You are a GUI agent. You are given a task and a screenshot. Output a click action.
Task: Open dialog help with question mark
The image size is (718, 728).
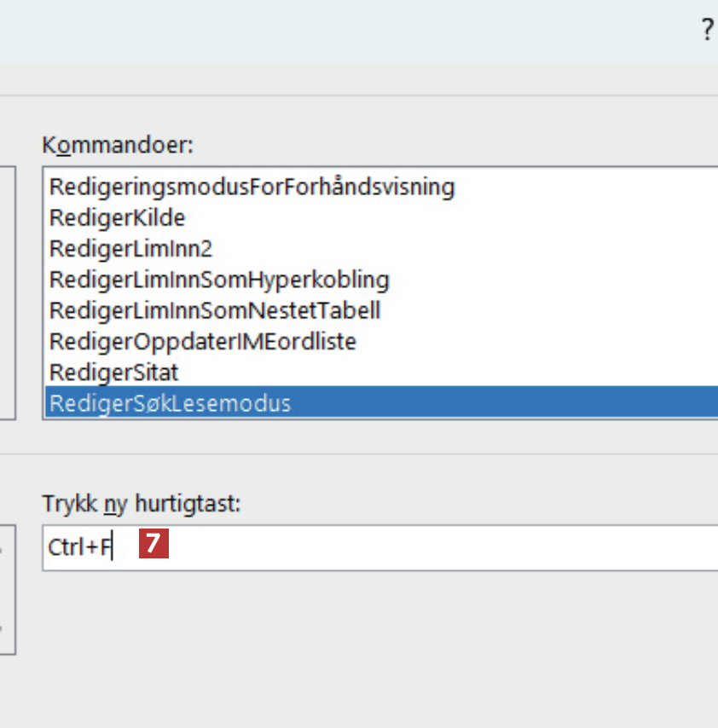click(707, 31)
